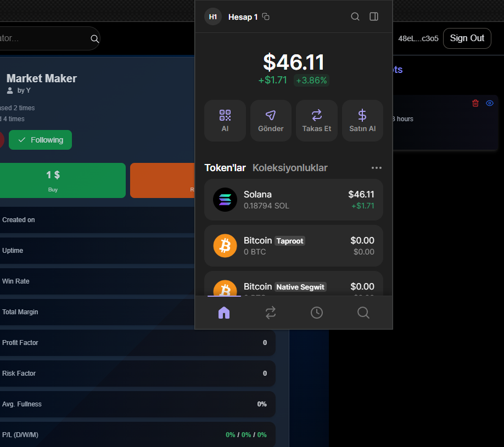Click the Solana logo icon
504x447 pixels.
point(225,200)
